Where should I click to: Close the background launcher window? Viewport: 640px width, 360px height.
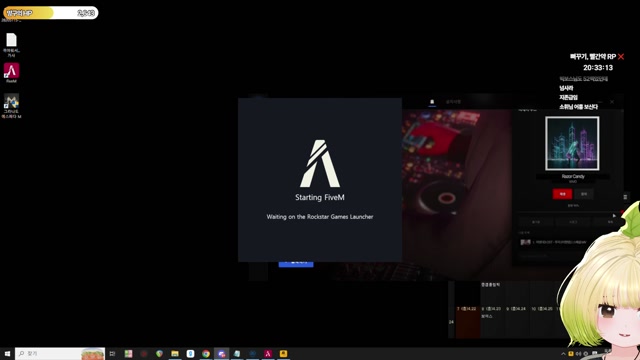tap(612, 102)
